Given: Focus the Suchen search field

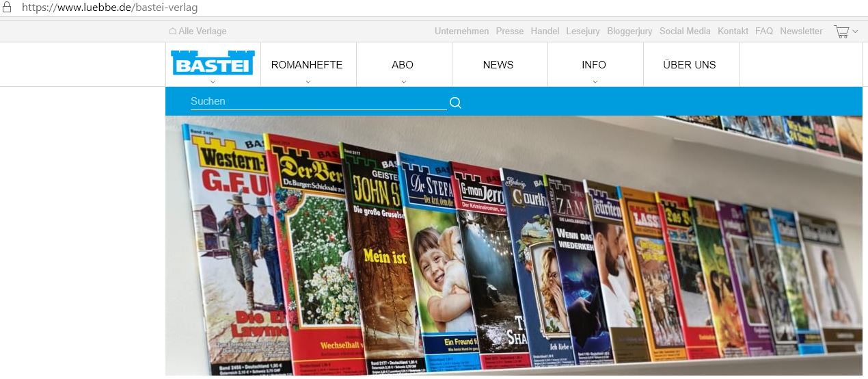Looking at the screenshot, I should click(318, 101).
